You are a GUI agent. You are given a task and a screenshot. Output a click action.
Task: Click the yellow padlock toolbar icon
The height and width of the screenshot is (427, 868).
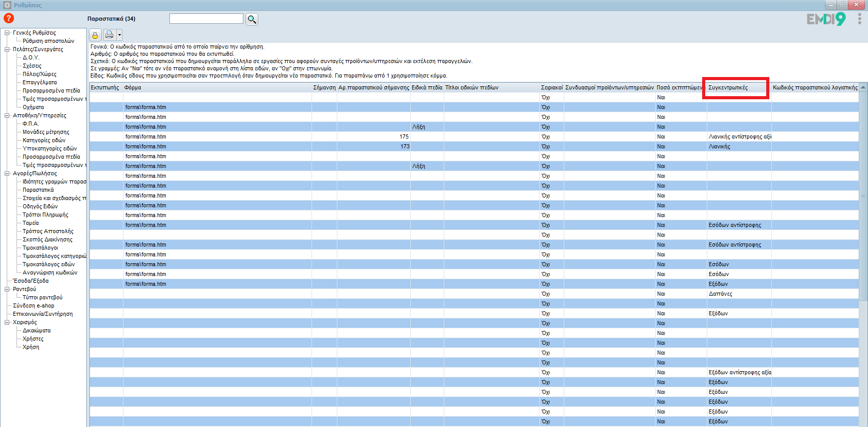coord(95,35)
